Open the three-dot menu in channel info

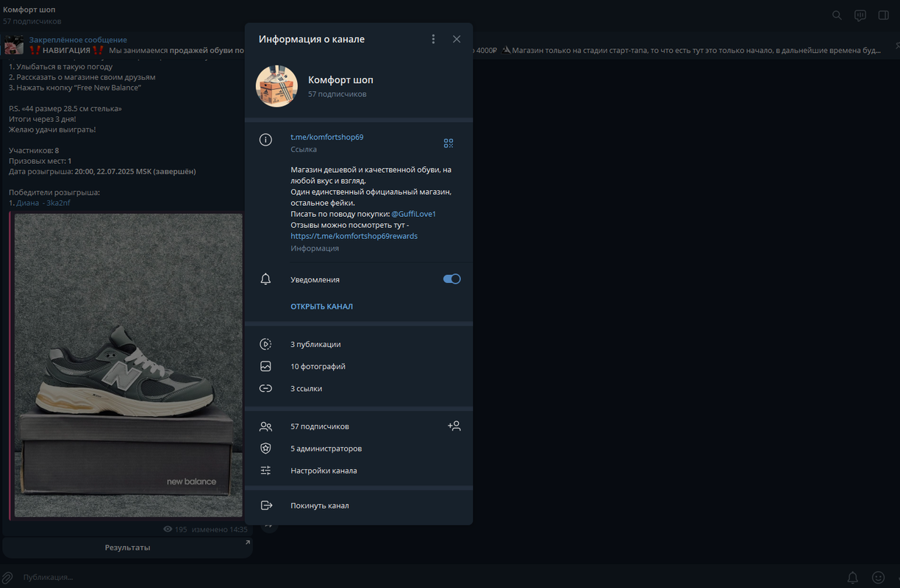tap(433, 39)
